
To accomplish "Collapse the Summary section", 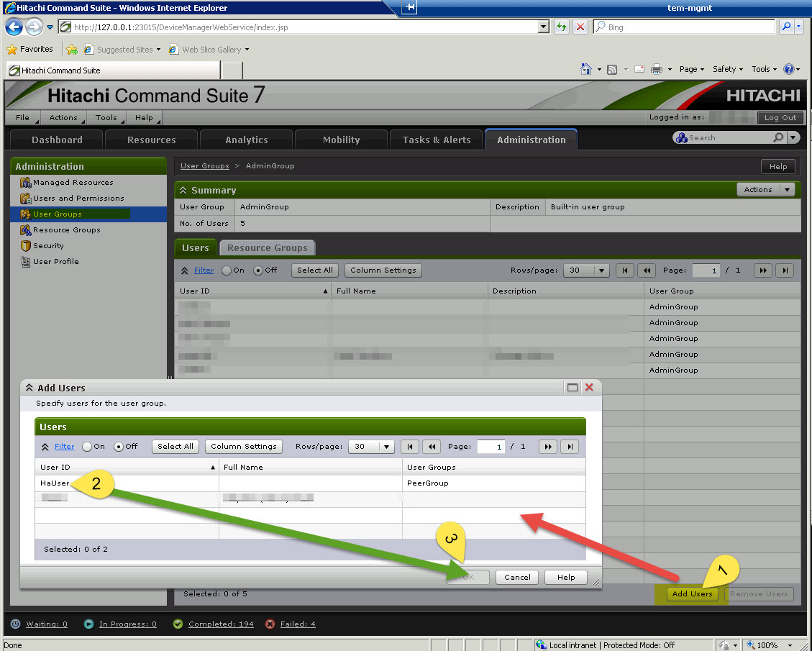I will tap(183, 190).
